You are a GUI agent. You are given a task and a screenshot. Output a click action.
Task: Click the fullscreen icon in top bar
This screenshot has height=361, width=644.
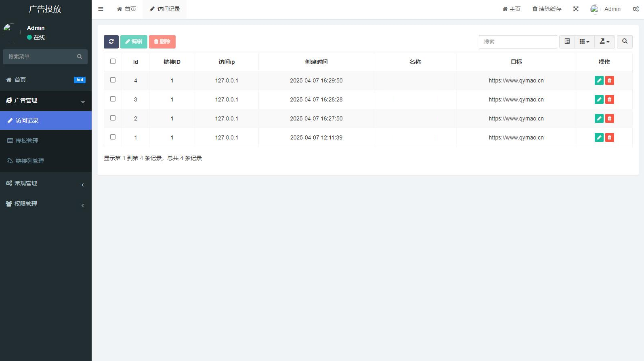coord(576,9)
